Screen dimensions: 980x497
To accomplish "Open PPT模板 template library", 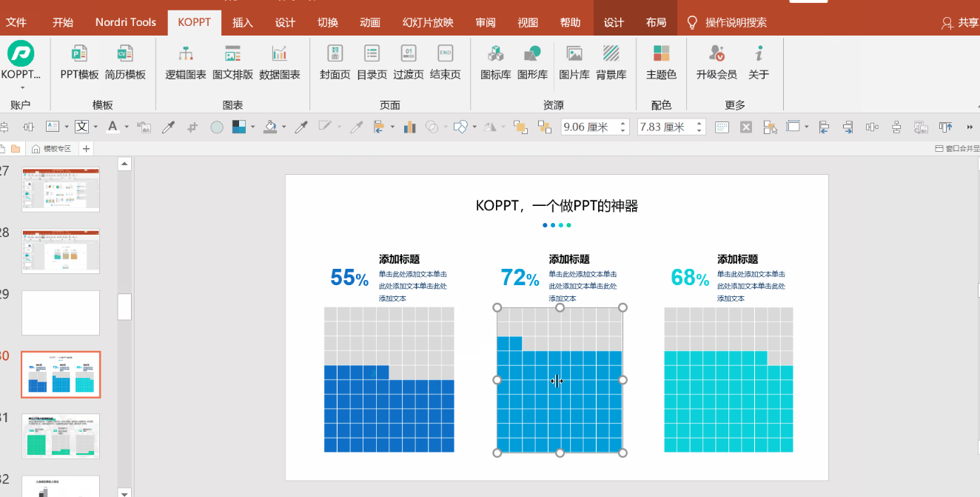I will [79, 61].
